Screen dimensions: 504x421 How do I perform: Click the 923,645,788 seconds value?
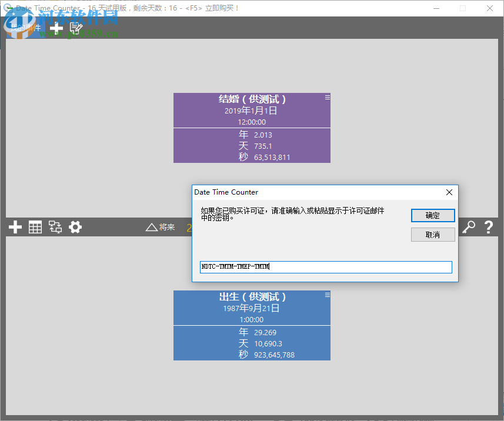pos(274,355)
